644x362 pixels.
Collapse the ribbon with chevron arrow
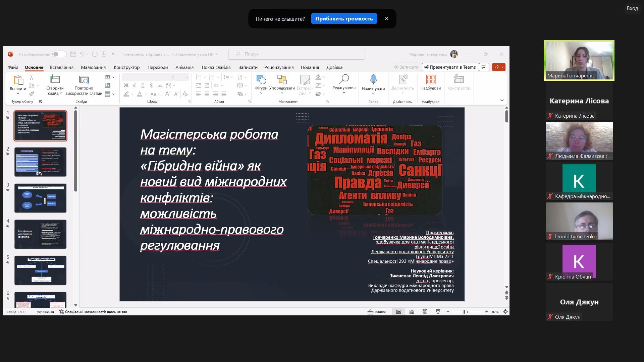[x=502, y=100]
